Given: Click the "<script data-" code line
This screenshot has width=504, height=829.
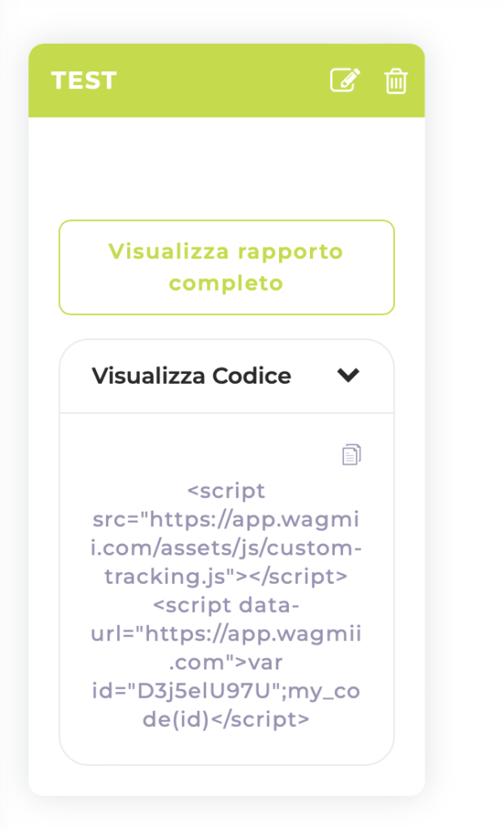Looking at the screenshot, I should pyautogui.click(x=227, y=605).
